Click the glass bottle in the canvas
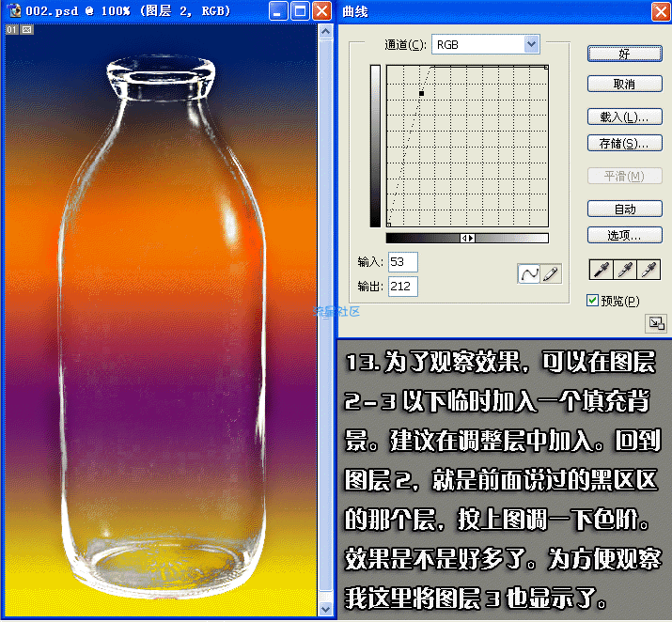 point(162,326)
